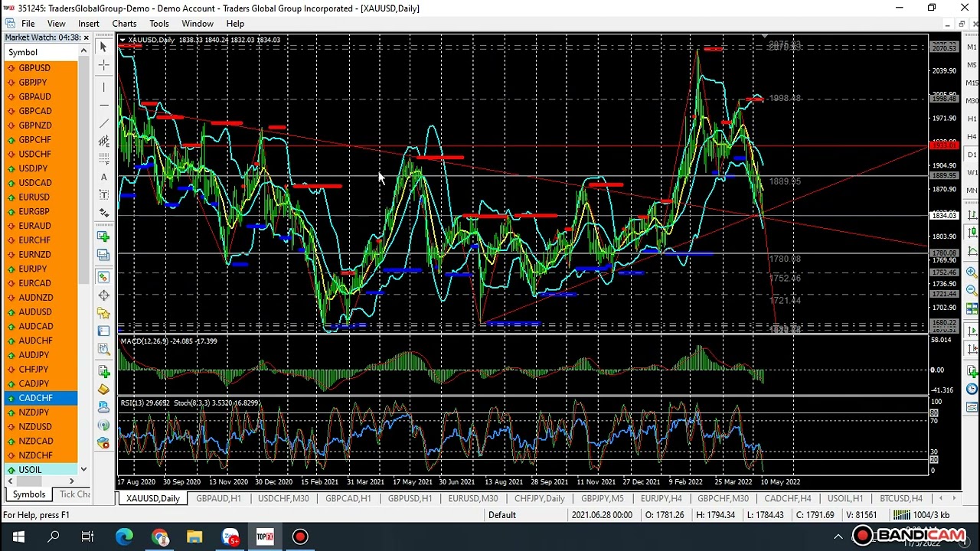Open the Data Window icon
The width and height of the screenshot is (980, 551).
[103, 295]
